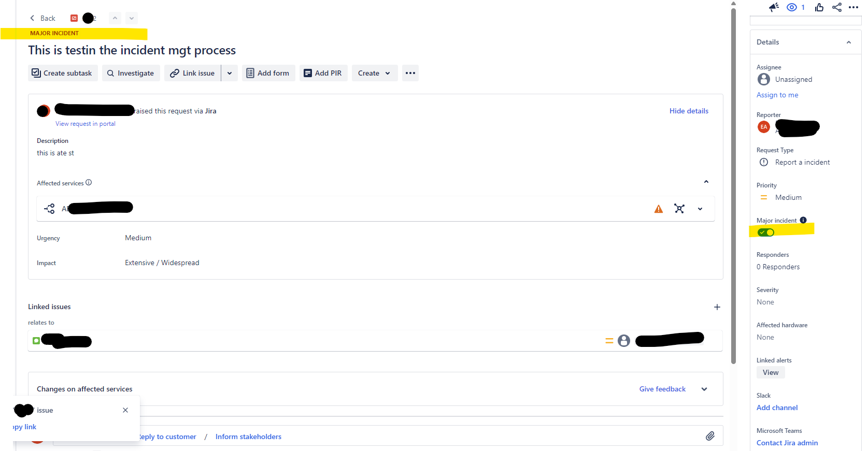Open the top-right more actions menu
This screenshot has height=451, width=868.
pyautogui.click(x=853, y=7)
